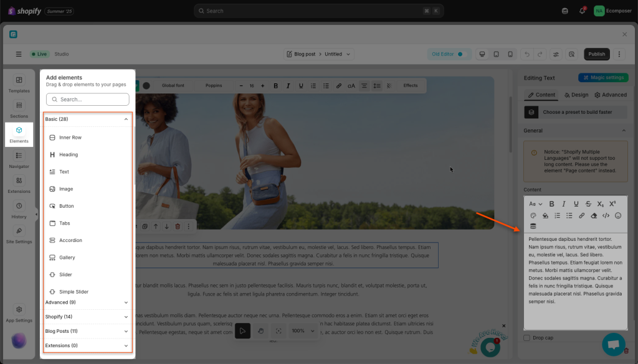Apply strikethrough in content editor
This screenshot has width=638, height=364.
tap(588, 204)
